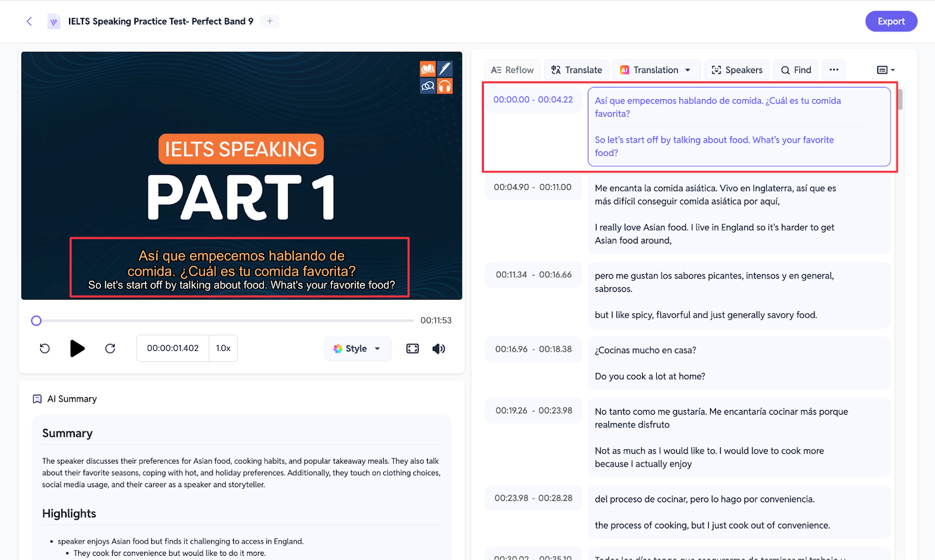This screenshot has width=935, height=560.
Task: Click the video duration 00:11:53
Action: click(x=436, y=321)
